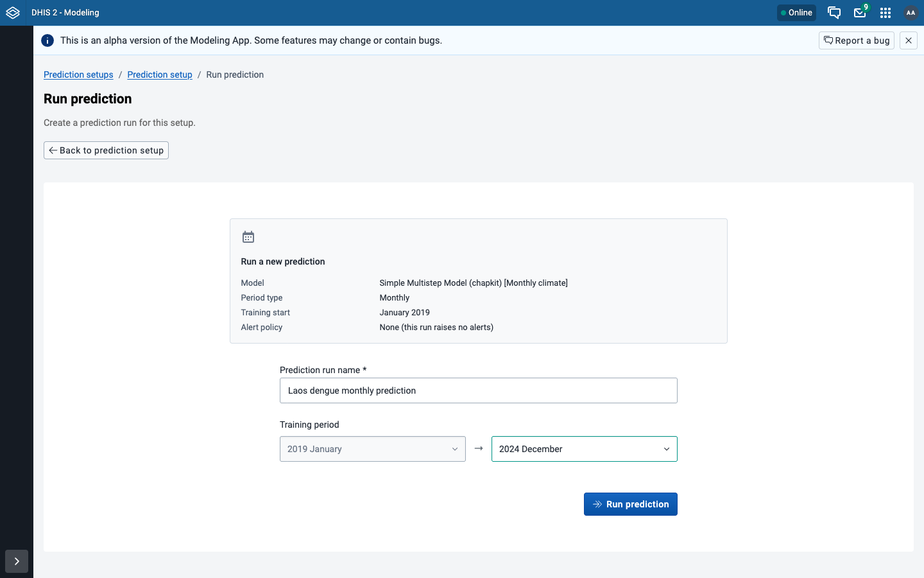Open the messages envelope icon

tap(860, 13)
